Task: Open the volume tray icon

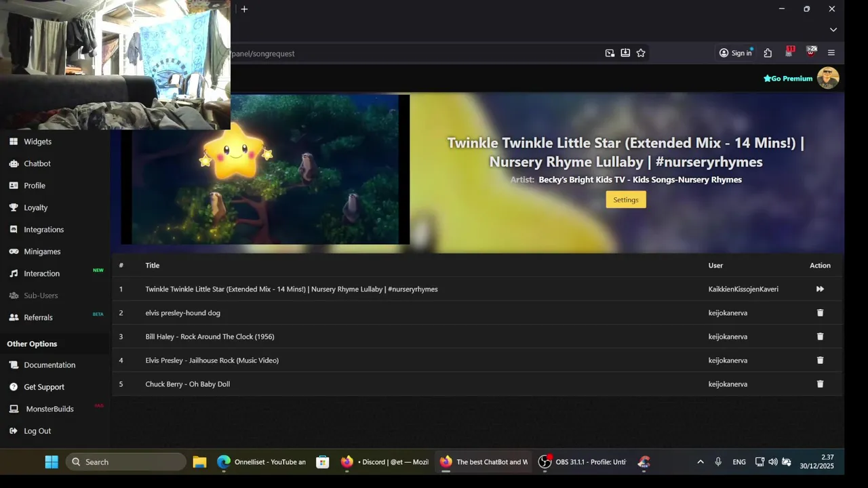Action: tap(773, 462)
